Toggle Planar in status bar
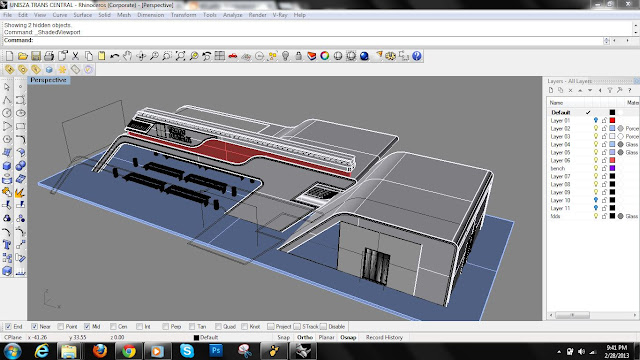Image resolution: width=640 pixels, height=360 pixels. pyautogui.click(x=327, y=338)
